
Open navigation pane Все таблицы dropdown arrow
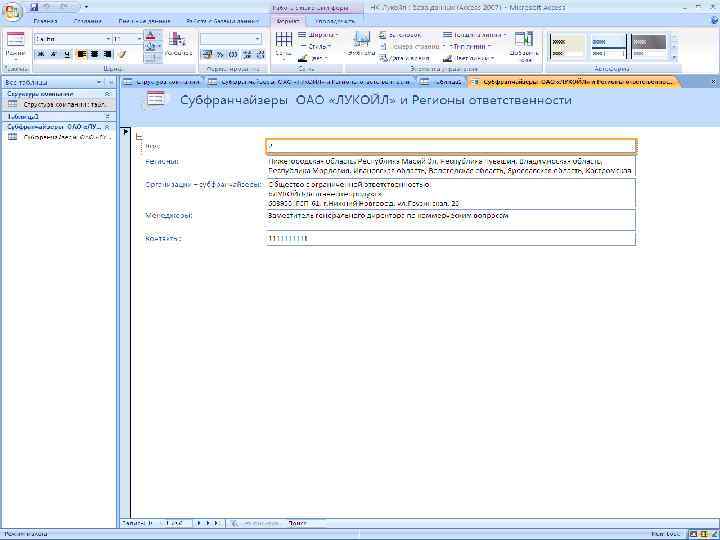pos(99,83)
